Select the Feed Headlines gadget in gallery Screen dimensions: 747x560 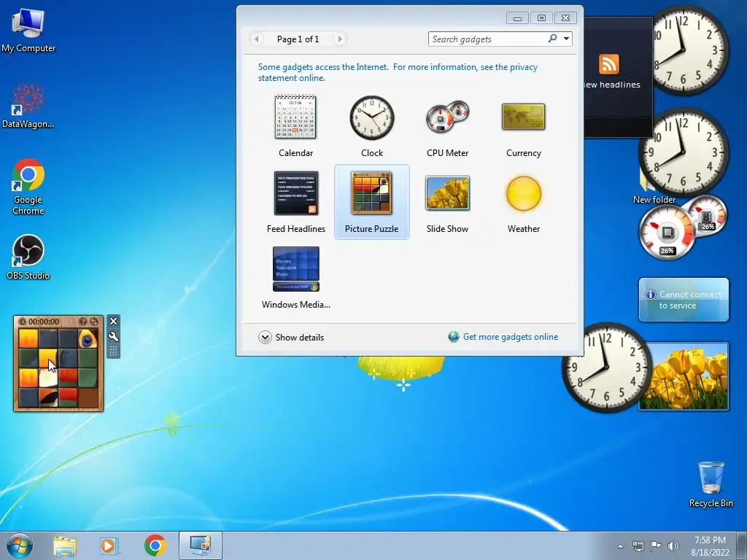295,202
